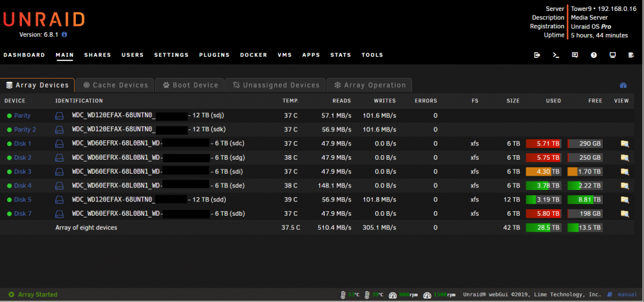Open the Stats page
The image size is (644, 302).
coord(341,55)
